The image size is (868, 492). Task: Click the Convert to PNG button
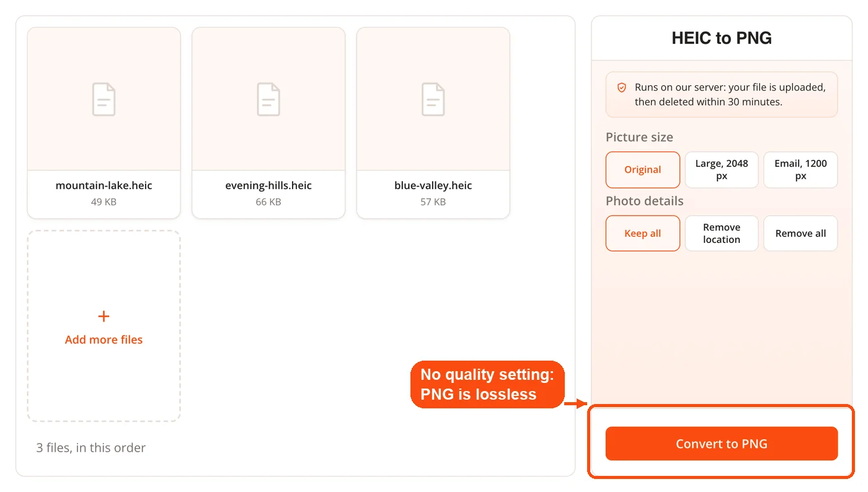point(722,444)
